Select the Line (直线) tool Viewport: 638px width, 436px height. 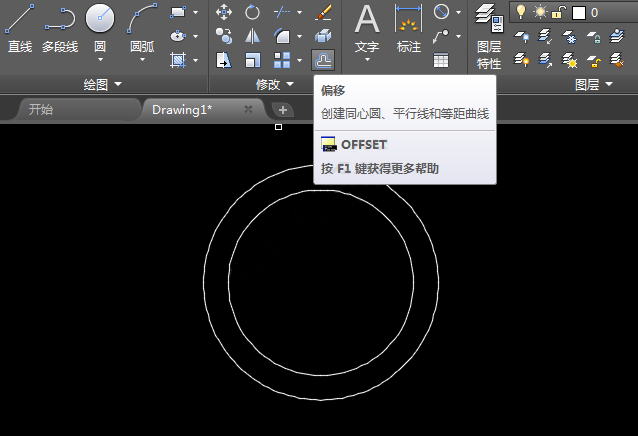(x=20, y=28)
